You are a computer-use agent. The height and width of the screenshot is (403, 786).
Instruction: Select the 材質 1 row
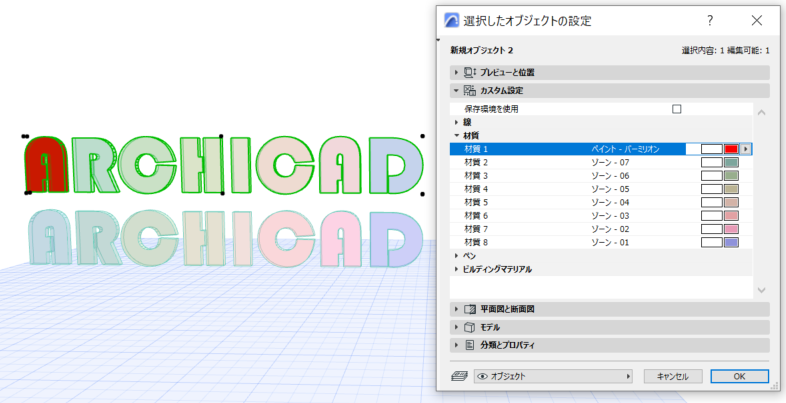(601, 149)
